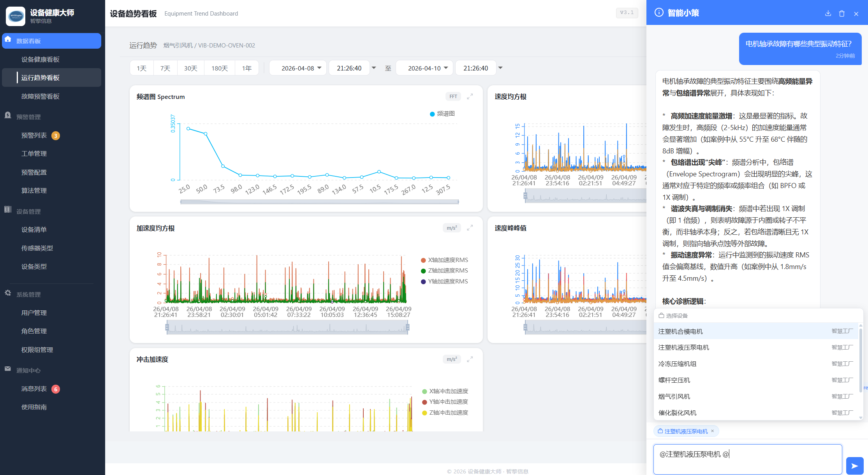The width and height of the screenshot is (868, 475).
Task: Choose 烟气引风机 from the device list
Action: tap(674, 396)
